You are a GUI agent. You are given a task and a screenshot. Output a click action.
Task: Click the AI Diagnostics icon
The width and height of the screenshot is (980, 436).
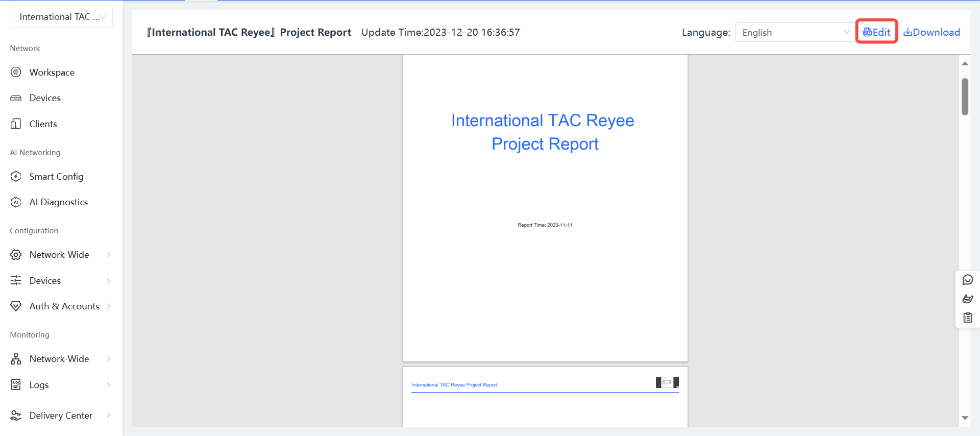(16, 202)
